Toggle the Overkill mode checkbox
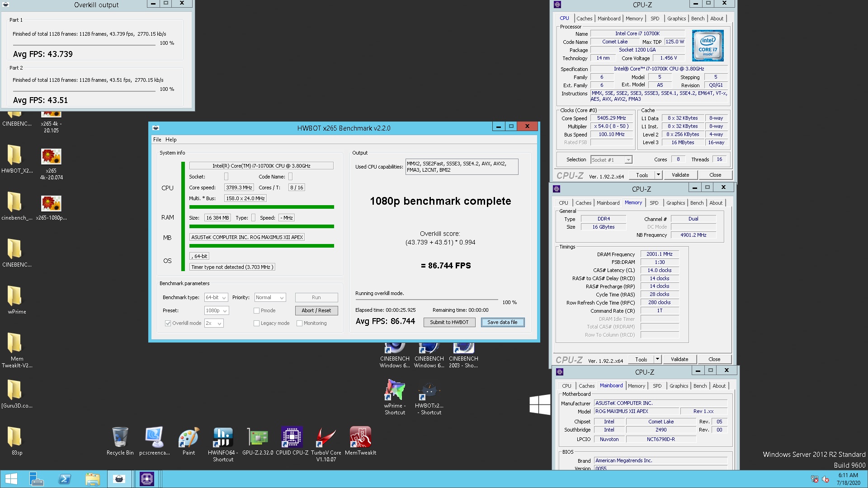868x488 pixels. (168, 324)
